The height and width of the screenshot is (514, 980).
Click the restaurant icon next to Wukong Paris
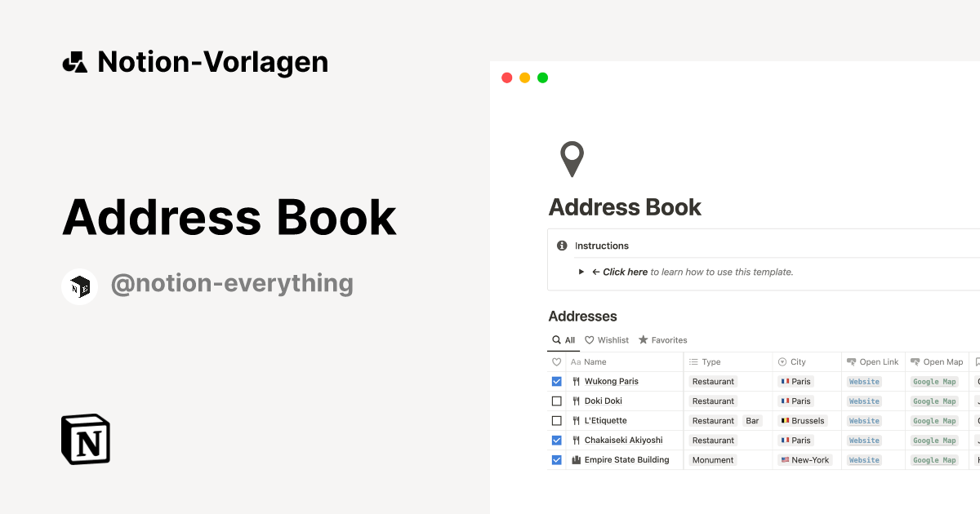(576, 381)
